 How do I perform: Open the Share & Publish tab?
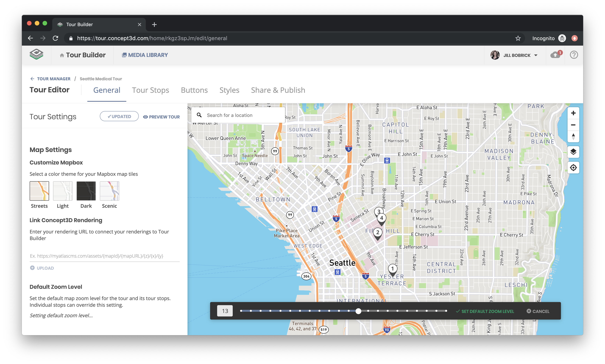(x=278, y=90)
